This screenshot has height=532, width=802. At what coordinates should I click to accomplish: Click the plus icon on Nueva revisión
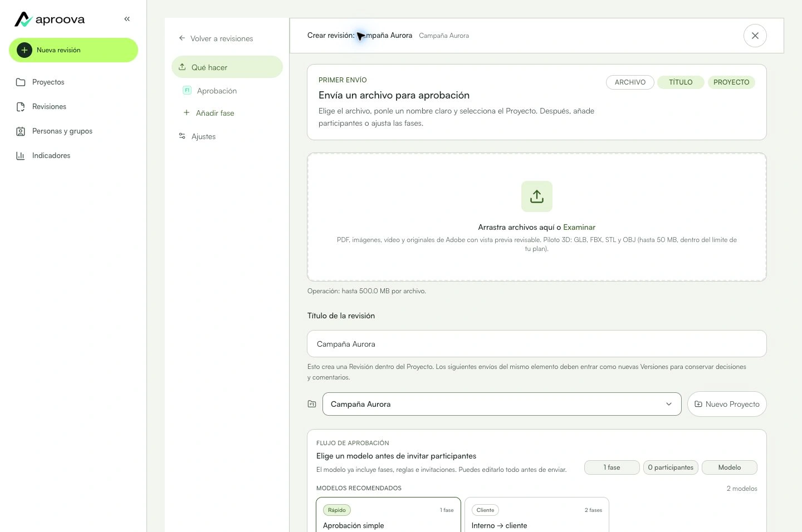(25, 50)
